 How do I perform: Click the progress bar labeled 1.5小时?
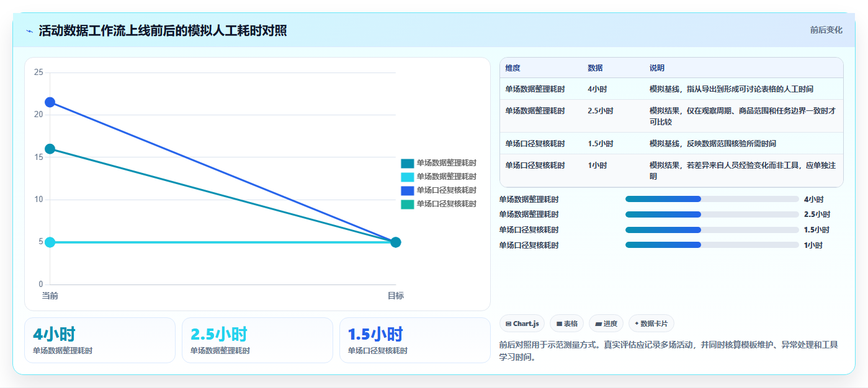click(x=712, y=229)
